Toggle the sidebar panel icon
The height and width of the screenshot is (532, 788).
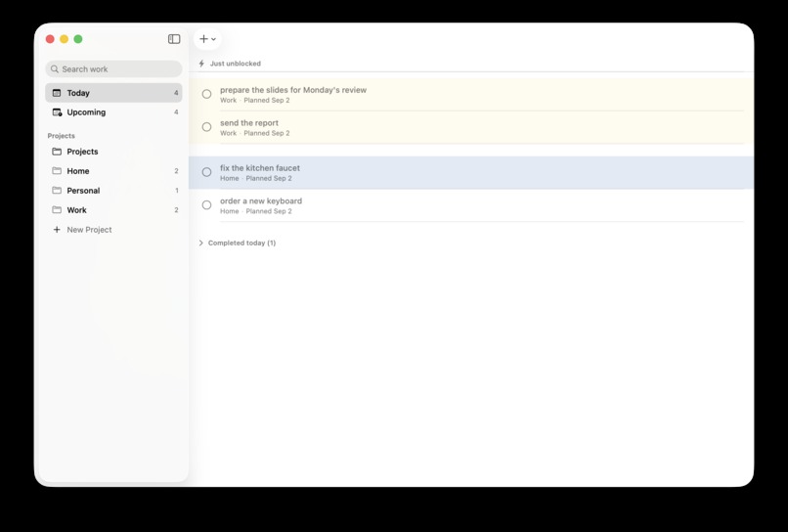pyautogui.click(x=174, y=39)
